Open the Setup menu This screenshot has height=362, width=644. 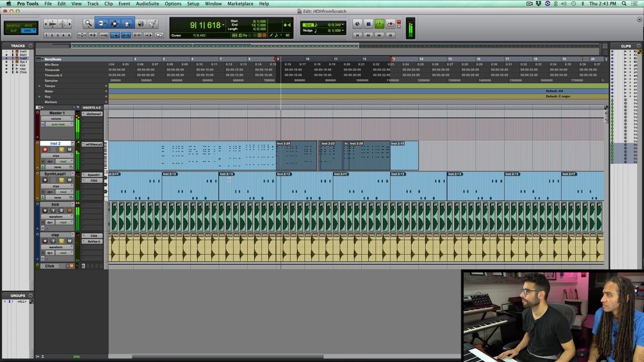(x=193, y=3)
